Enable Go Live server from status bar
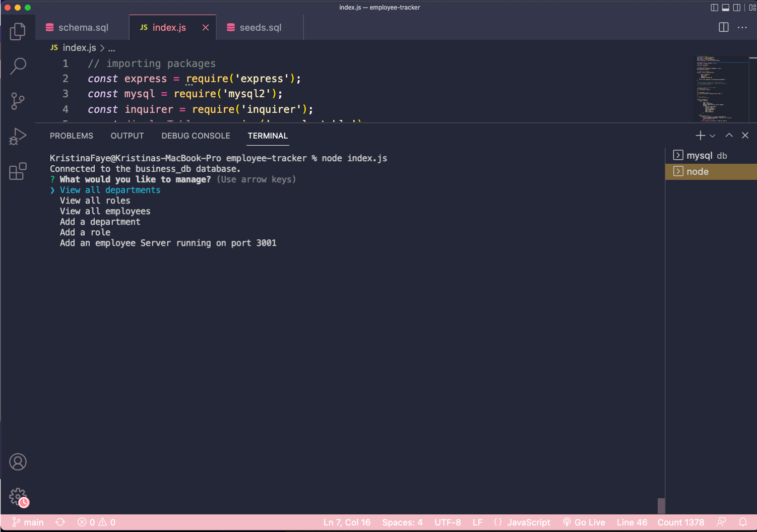 tap(584, 522)
